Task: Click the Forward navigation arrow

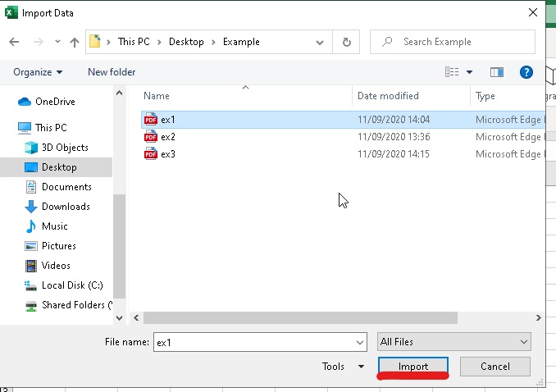Action: coord(38,42)
